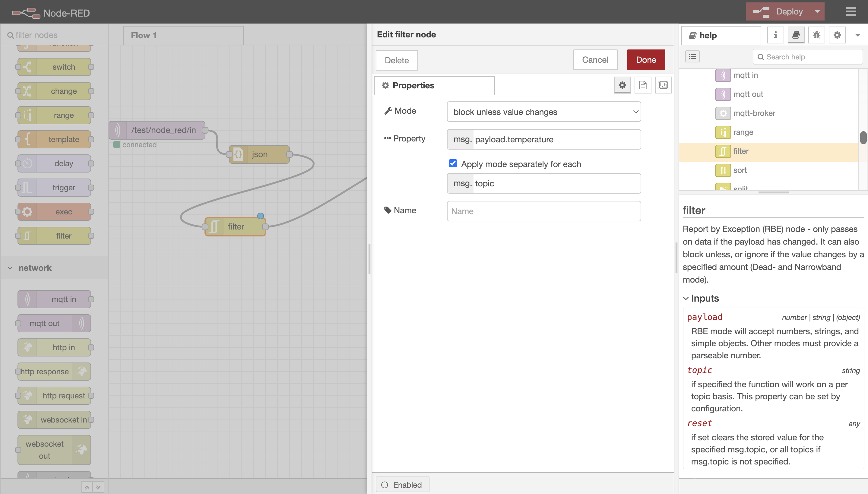
Task: Uncheck Apply mode separately for each
Action: click(x=453, y=163)
